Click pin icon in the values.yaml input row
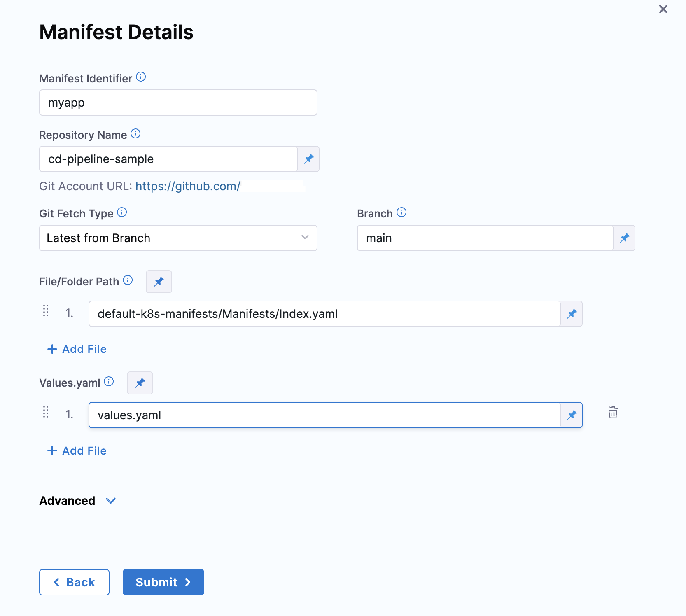Image resolution: width=686 pixels, height=616 pixels. coord(572,415)
